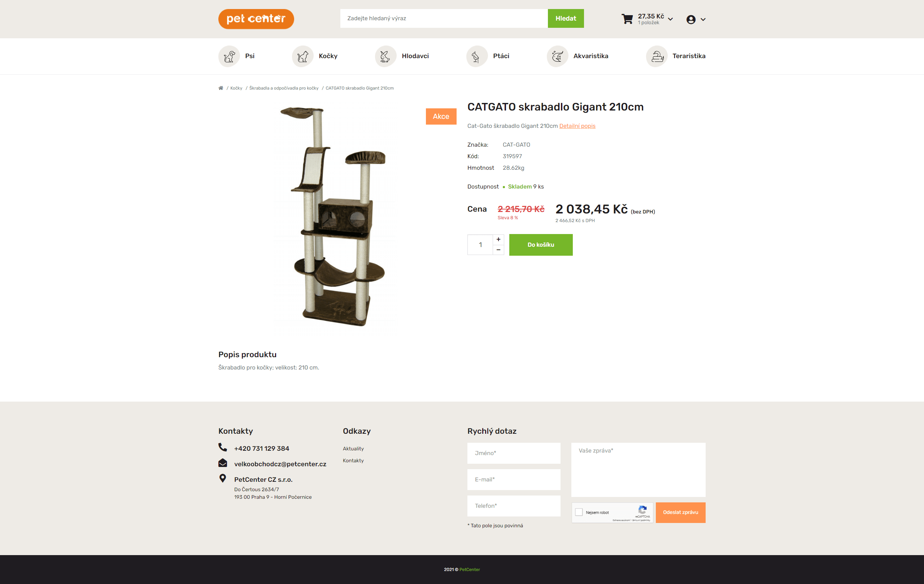Open the Aktuality footer link
This screenshot has height=584, width=924.
point(353,448)
